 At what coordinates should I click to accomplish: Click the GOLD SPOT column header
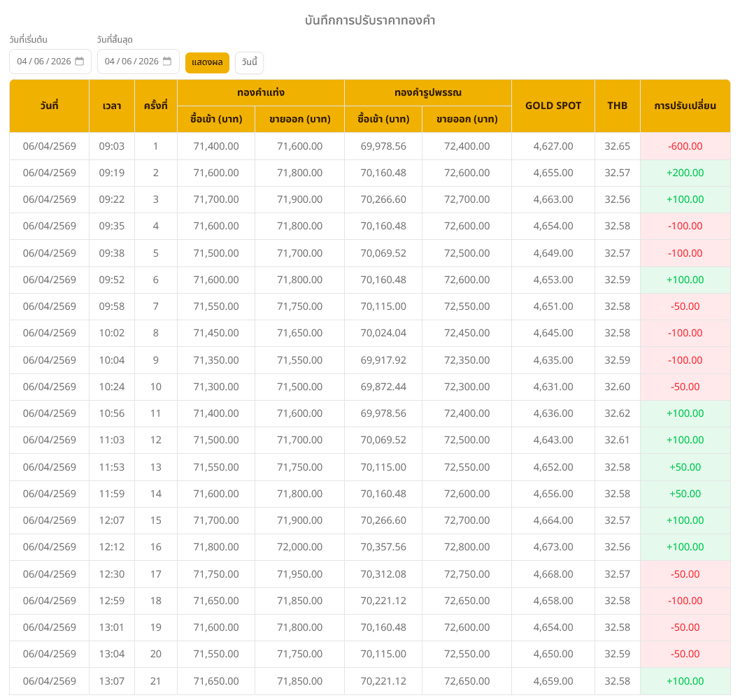click(553, 106)
